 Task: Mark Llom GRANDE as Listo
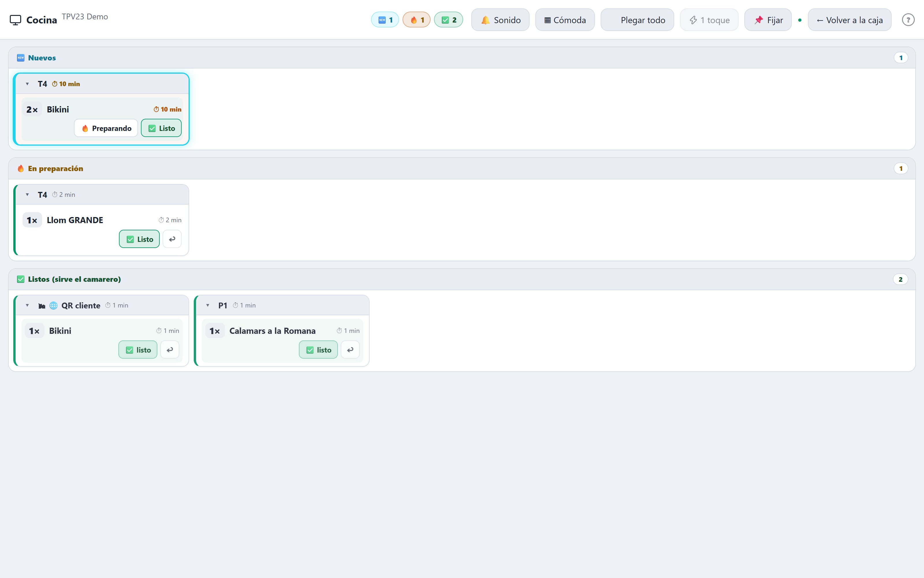(x=139, y=239)
